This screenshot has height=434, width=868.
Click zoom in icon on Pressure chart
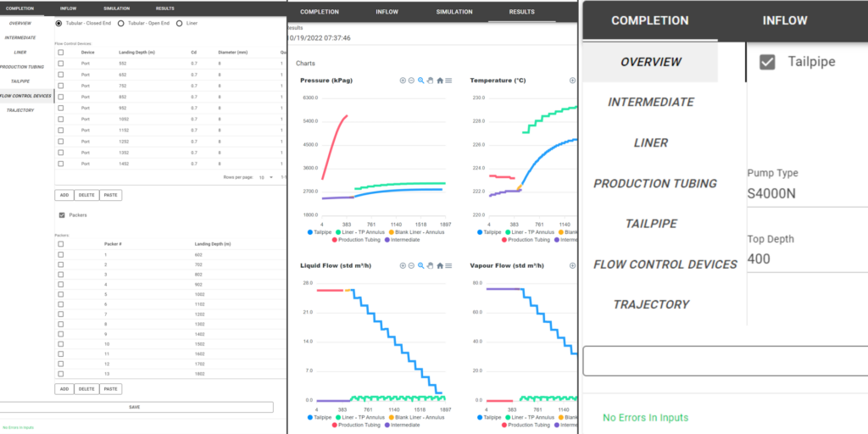tap(402, 81)
